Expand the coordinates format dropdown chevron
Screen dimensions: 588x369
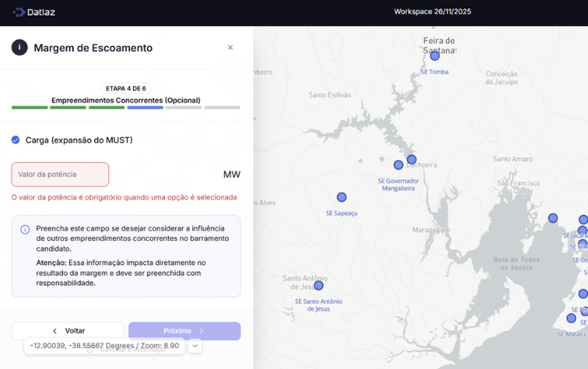(x=195, y=346)
